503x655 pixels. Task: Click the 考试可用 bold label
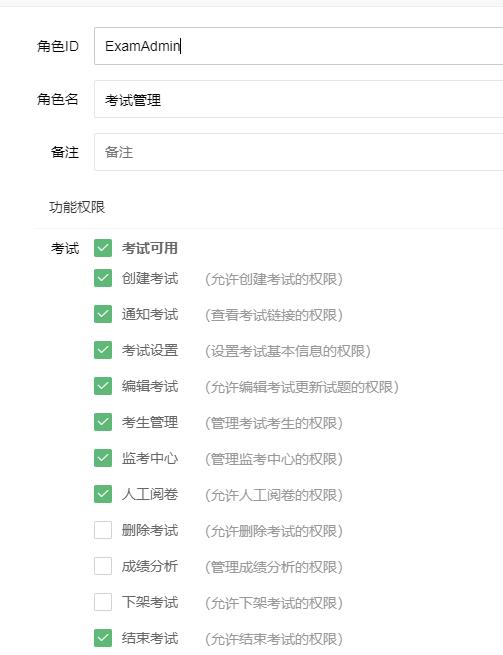tap(150, 248)
